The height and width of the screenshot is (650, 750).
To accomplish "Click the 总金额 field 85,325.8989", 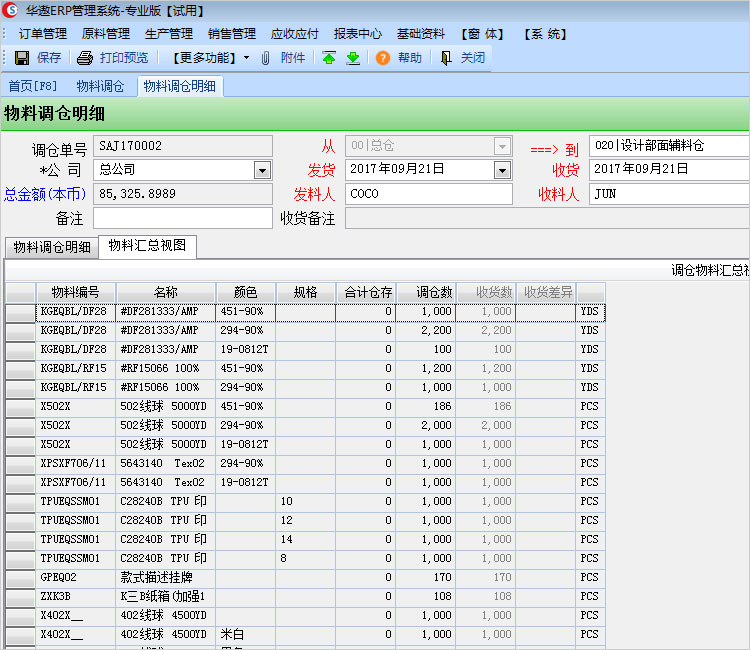I will pyautogui.click(x=183, y=194).
